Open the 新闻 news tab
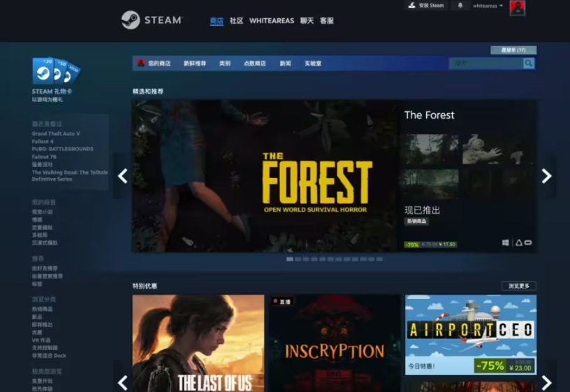 pyautogui.click(x=286, y=64)
